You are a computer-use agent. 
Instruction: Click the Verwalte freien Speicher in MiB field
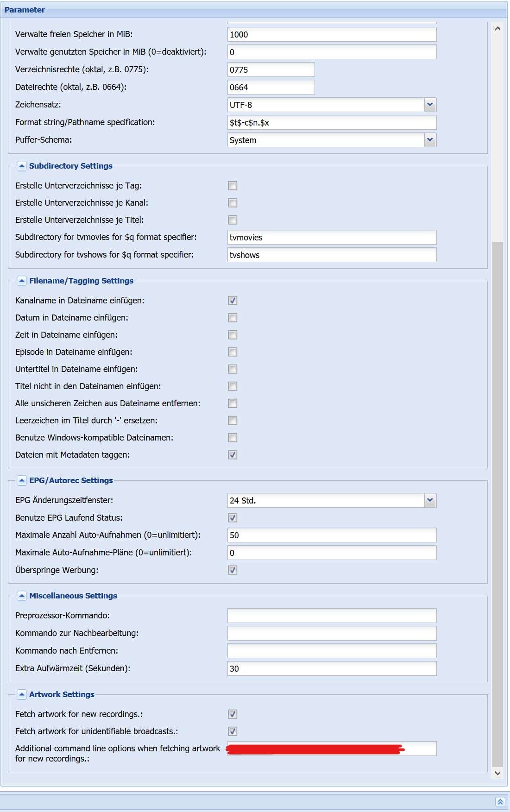(332, 34)
